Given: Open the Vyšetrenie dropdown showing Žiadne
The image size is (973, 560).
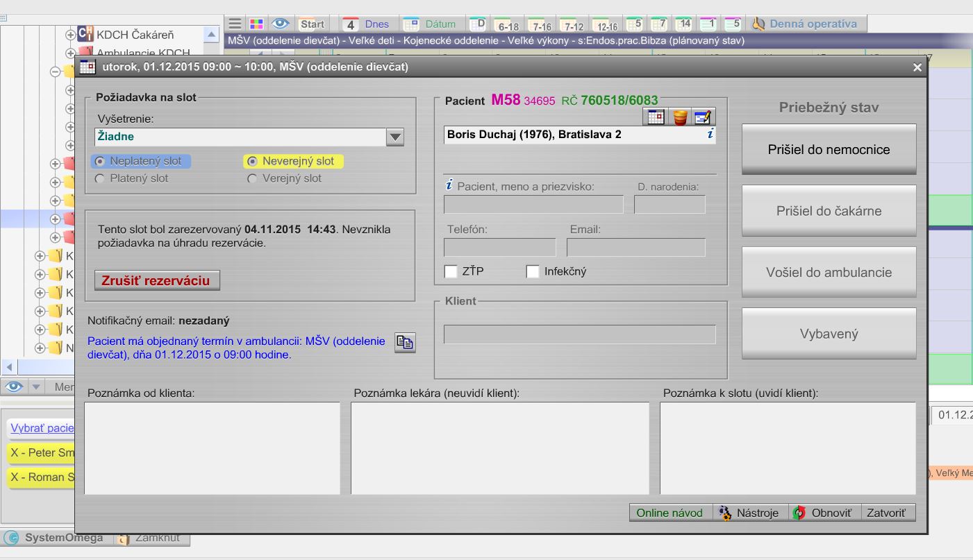Looking at the screenshot, I should tap(394, 137).
